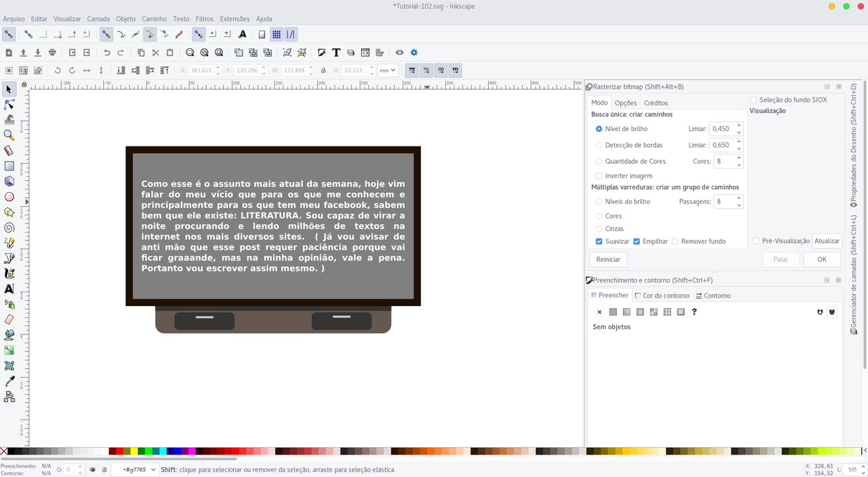Open the mm units dropdown
This screenshot has width=868, height=477.
[387, 70]
